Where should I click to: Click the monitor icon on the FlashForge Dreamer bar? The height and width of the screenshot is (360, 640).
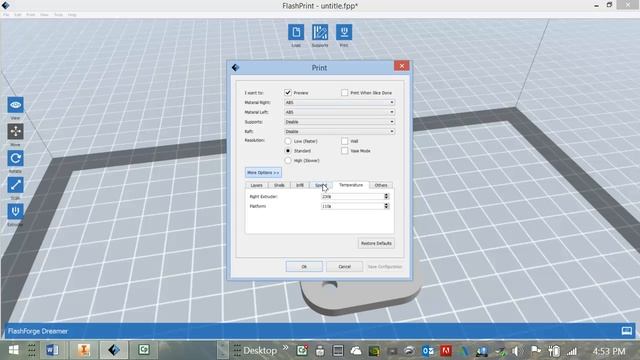(x=627, y=331)
